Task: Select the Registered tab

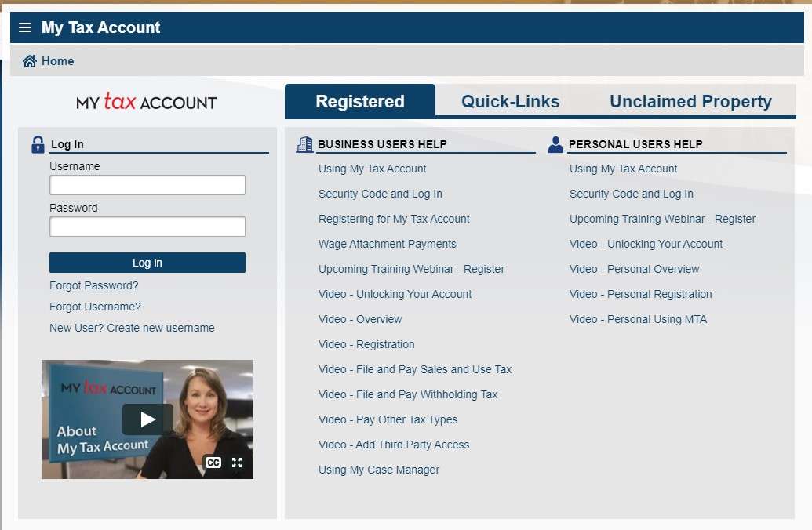Action: (x=359, y=101)
